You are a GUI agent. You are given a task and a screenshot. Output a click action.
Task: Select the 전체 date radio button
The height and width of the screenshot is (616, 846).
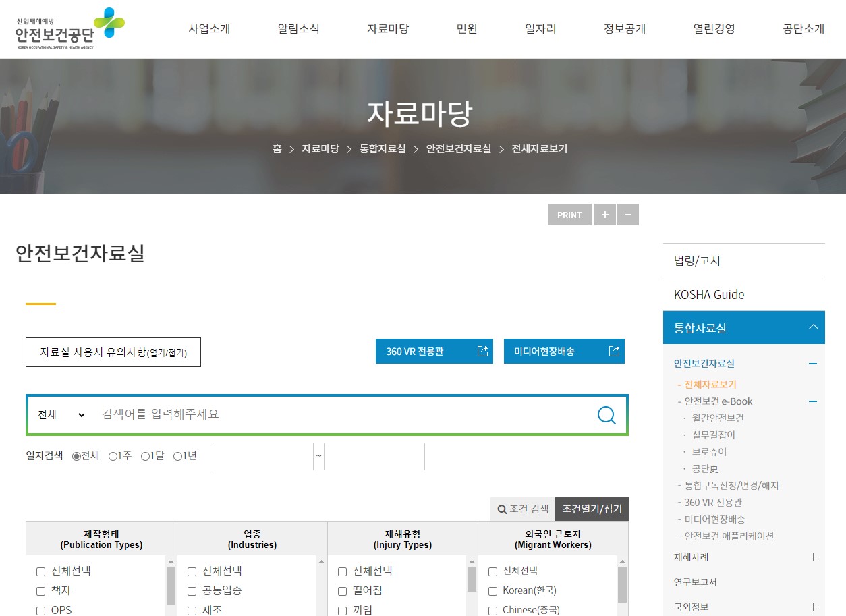(76, 456)
